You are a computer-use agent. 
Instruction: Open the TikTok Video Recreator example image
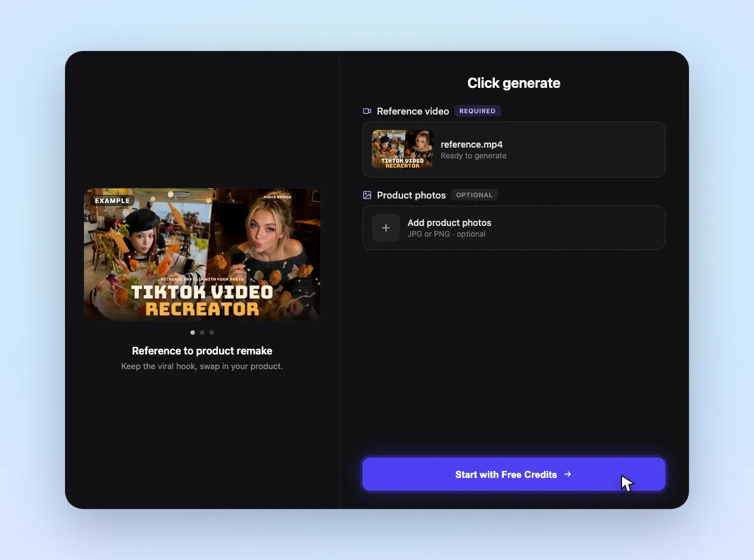click(x=202, y=255)
